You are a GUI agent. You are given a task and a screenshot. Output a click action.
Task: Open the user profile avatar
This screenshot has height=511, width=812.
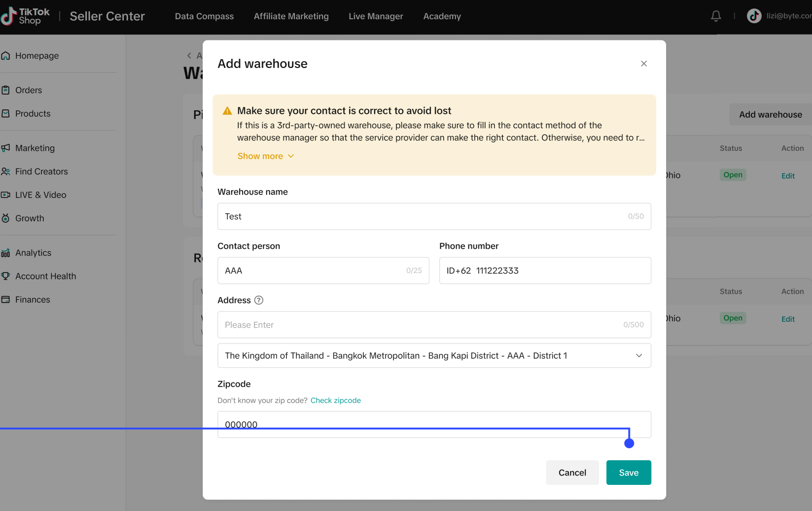pos(754,16)
